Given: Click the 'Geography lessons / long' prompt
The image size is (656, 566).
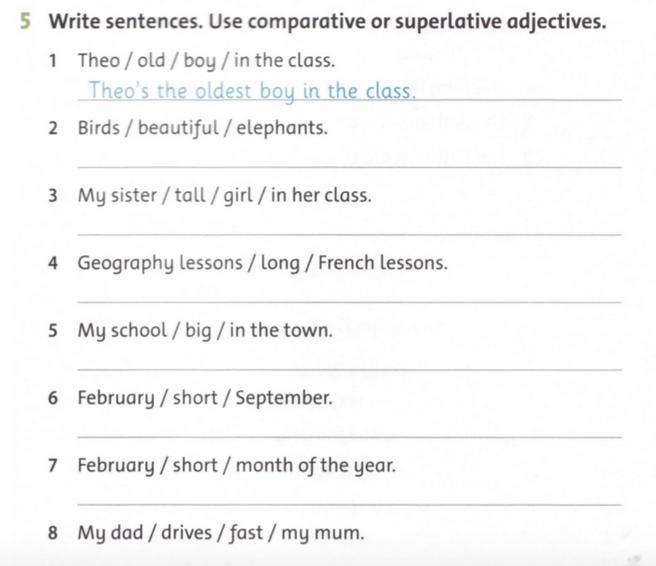Looking at the screenshot, I should [262, 263].
